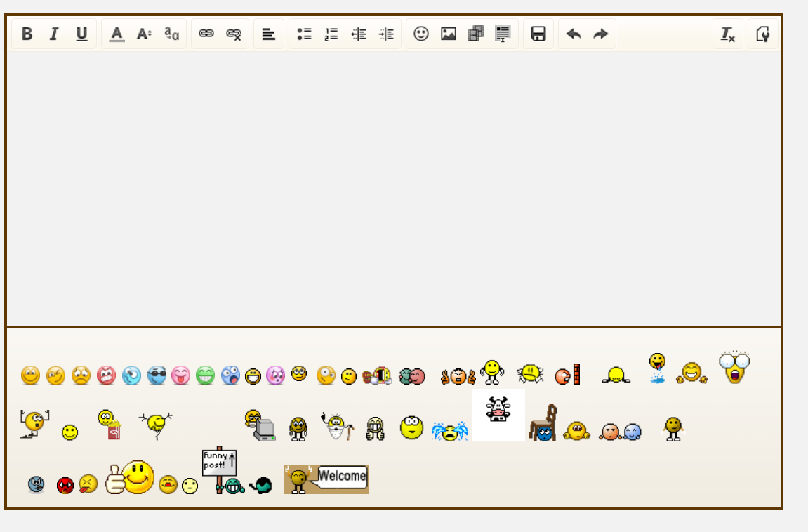Click the remove link icon
Image resolution: width=808 pixels, height=532 pixels.
coord(234,34)
